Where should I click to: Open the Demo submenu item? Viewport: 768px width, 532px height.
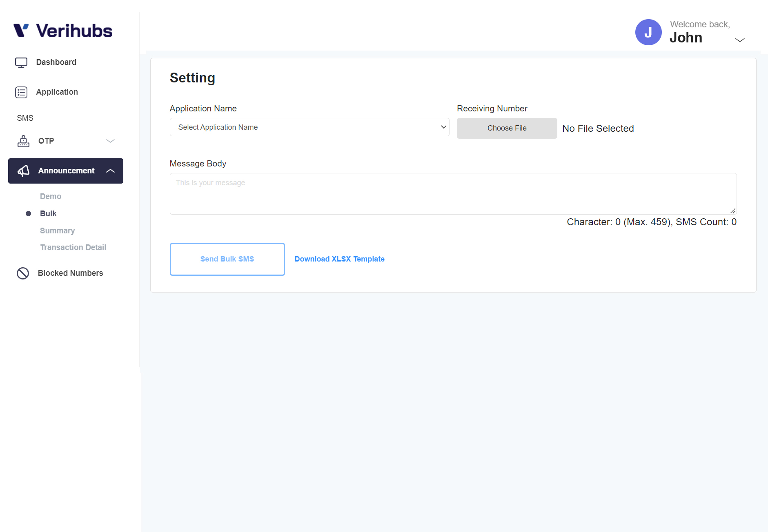coord(51,196)
